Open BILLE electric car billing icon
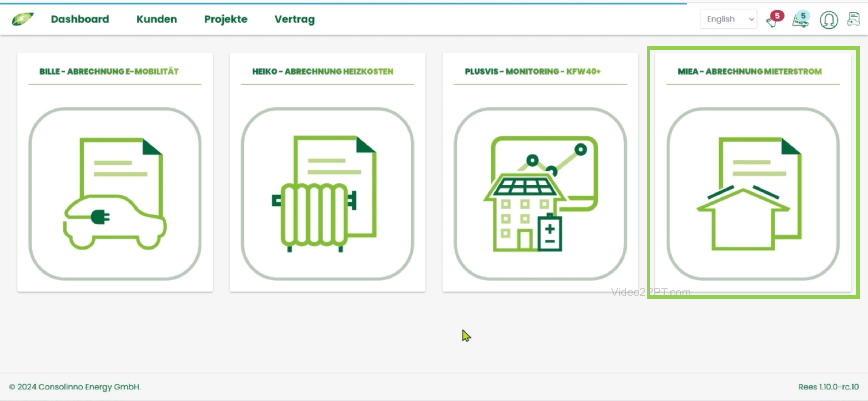The width and height of the screenshot is (868, 401). [x=115, y=194]
